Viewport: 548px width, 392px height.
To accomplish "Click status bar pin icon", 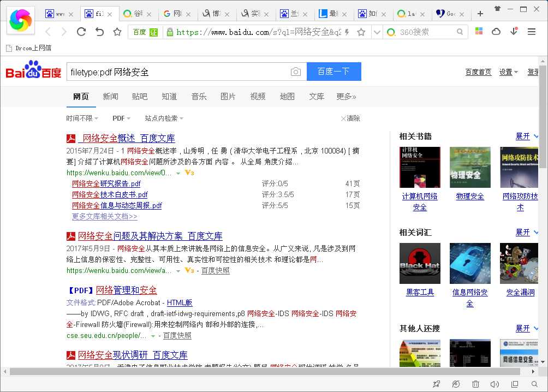I will pyautogui.click(x=436, y=384).
